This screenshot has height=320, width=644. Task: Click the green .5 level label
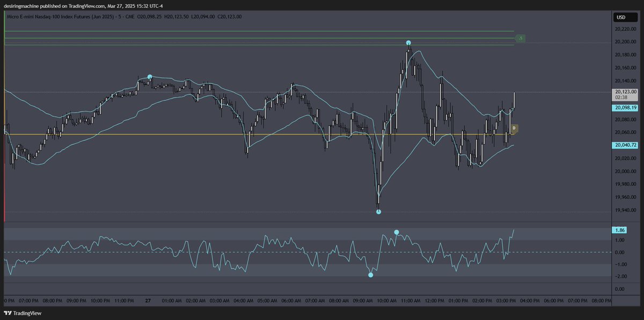click(x=520, y=38)
